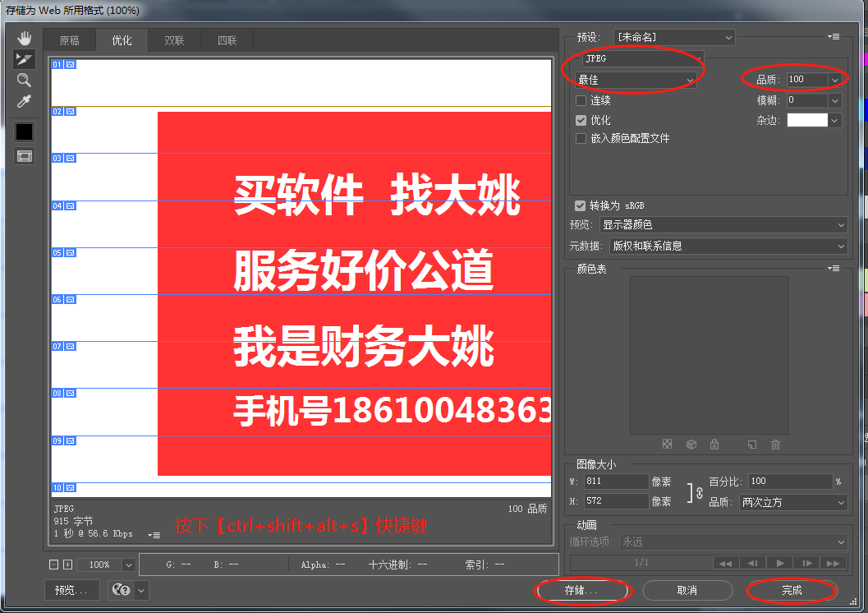The image size is (868, 613).
Task: Switch to the 双联 tab
Action: pos(174,40)
